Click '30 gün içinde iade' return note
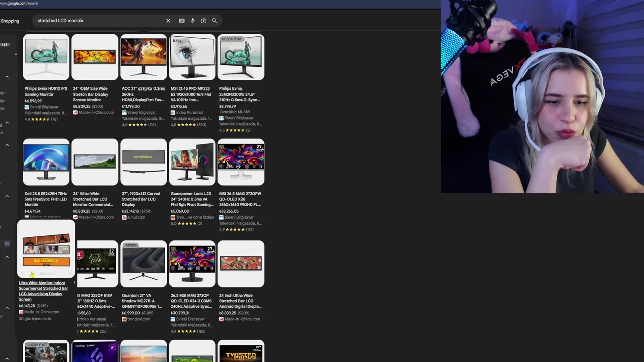 [x=35, y=318]
